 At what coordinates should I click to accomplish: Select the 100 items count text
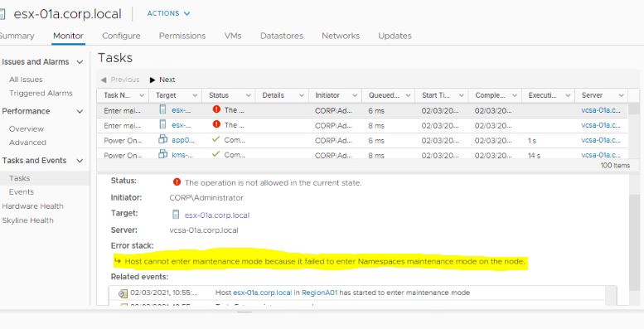click(615, 166)
